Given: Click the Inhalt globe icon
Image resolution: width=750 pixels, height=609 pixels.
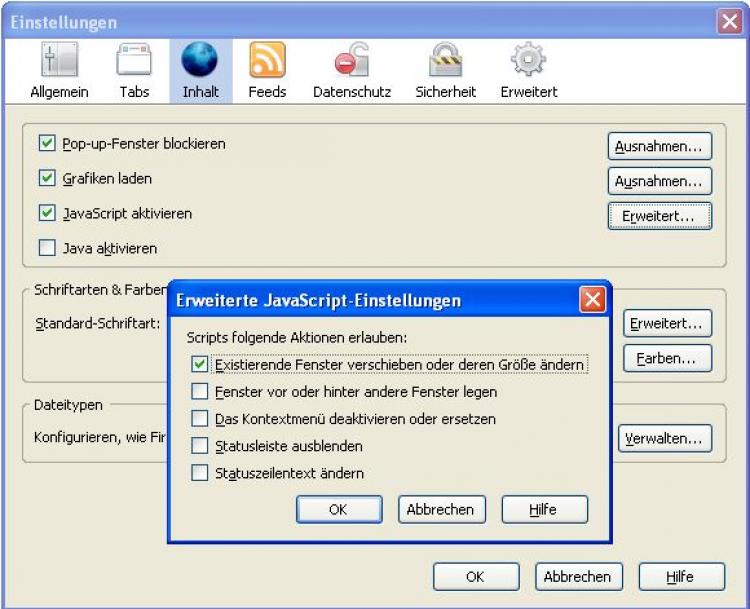Looking at the screenshot, I should click(x=200, y=62).
